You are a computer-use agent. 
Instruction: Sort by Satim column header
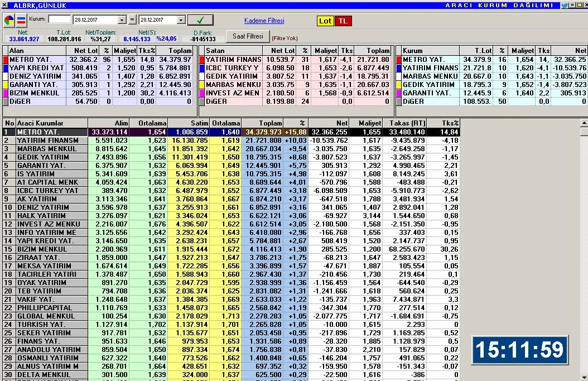[x=189, y=123]
